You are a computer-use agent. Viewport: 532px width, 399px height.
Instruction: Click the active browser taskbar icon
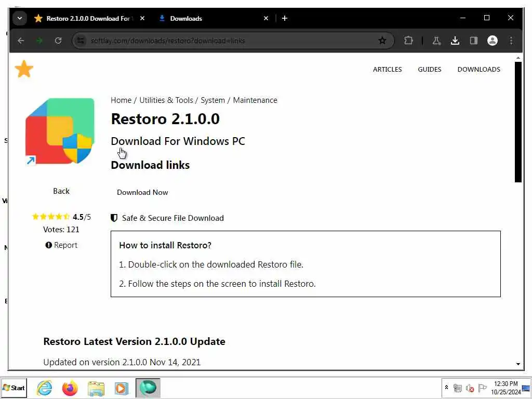148,388
